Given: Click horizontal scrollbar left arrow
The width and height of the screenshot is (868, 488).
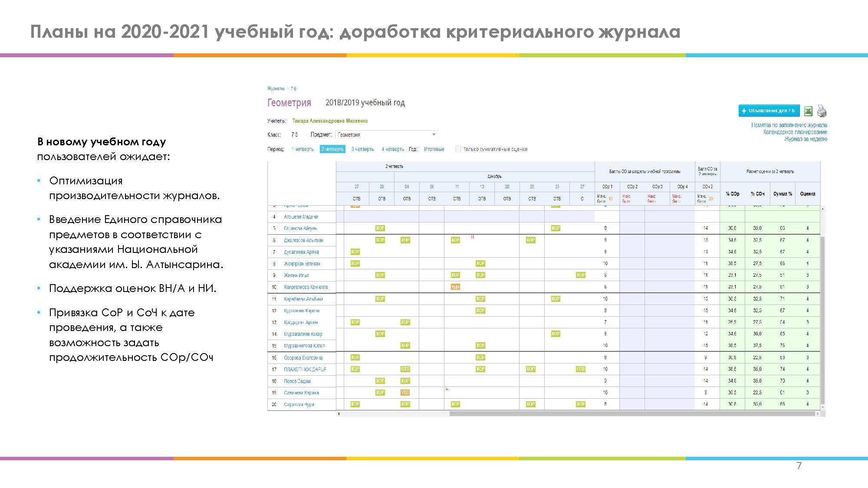Looking at the screenshot, I should click(x=339, y=414).
